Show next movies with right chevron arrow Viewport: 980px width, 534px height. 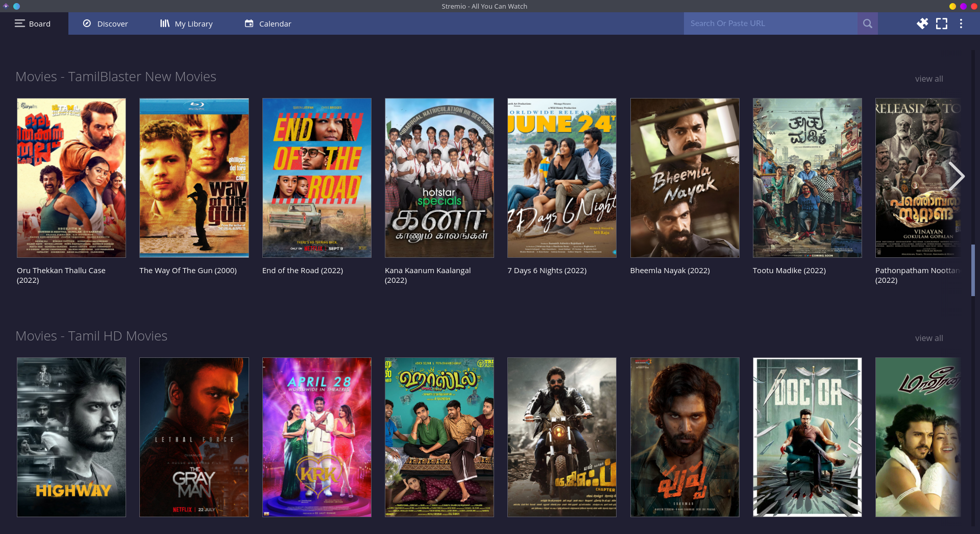pyautogui.click(x=956, y=177)
